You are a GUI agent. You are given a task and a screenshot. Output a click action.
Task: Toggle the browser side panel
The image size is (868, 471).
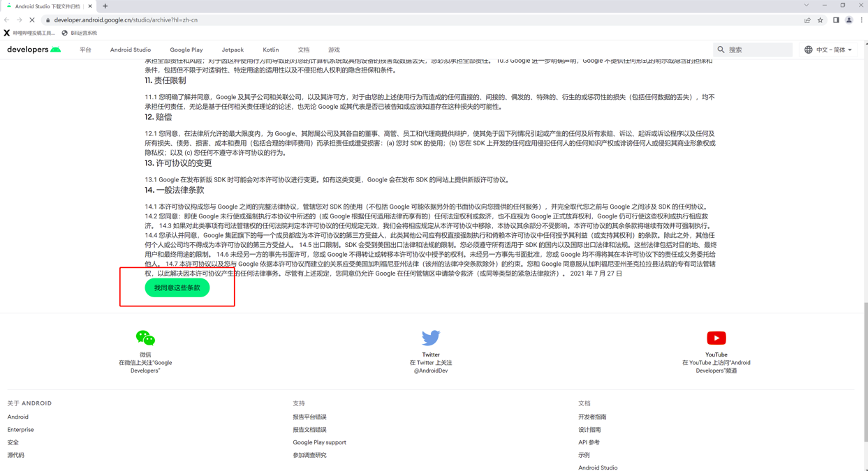coord(836,20)
